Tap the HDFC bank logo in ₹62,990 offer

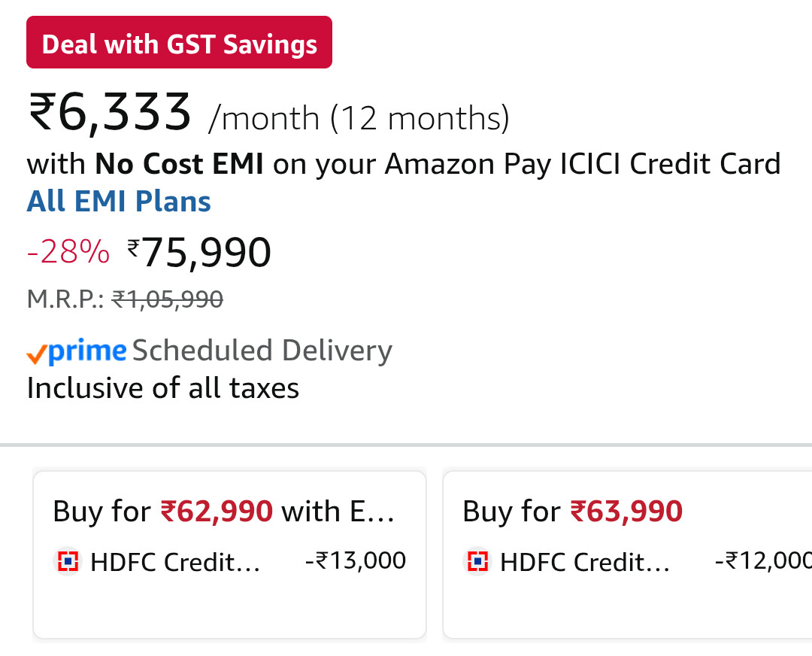tap(68, 562)
